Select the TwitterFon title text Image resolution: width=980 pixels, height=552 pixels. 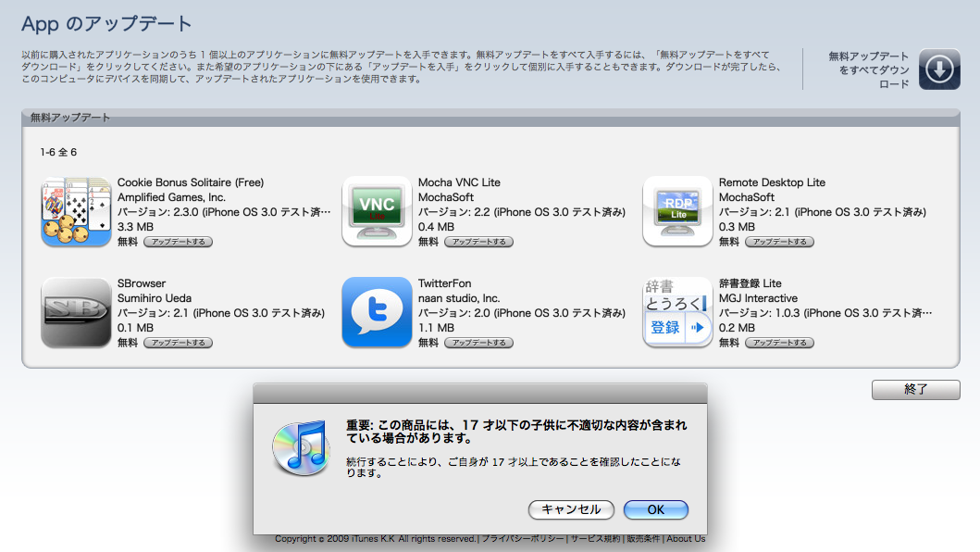tap(444, 282)
